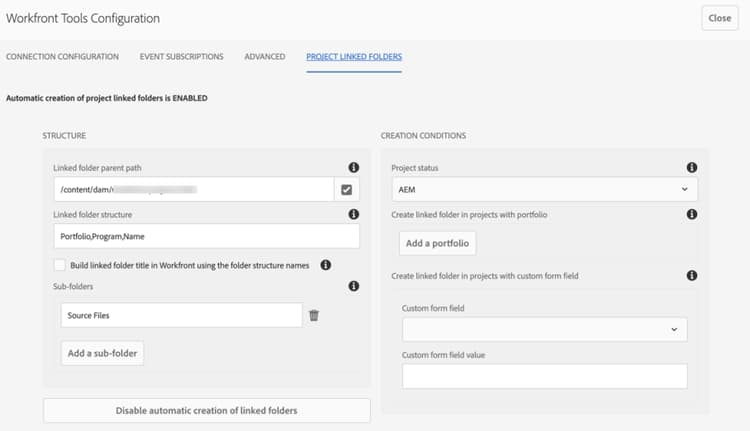Select Project Linked Folders tab
Viewport: 750px width, 431px height.
[x=354, y=56]
